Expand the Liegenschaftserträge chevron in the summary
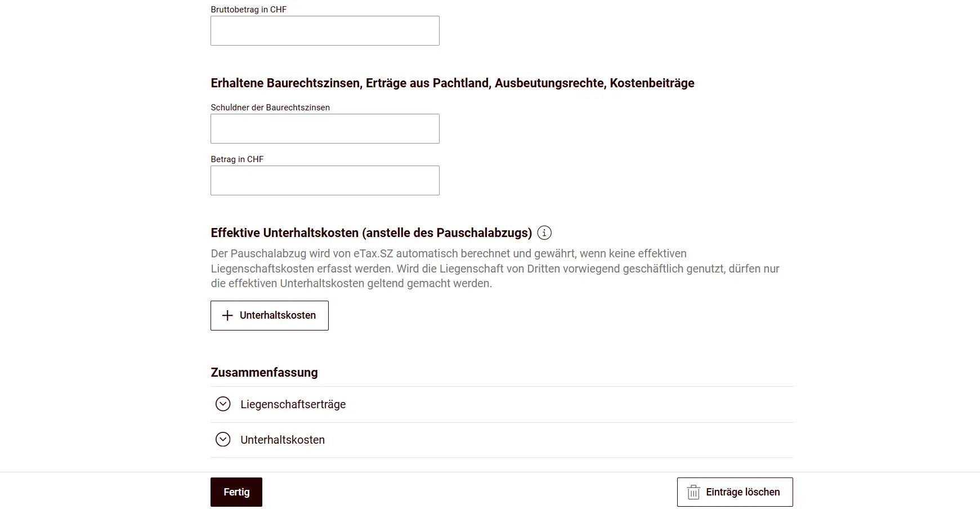980x509 pixels. (223, 404)
